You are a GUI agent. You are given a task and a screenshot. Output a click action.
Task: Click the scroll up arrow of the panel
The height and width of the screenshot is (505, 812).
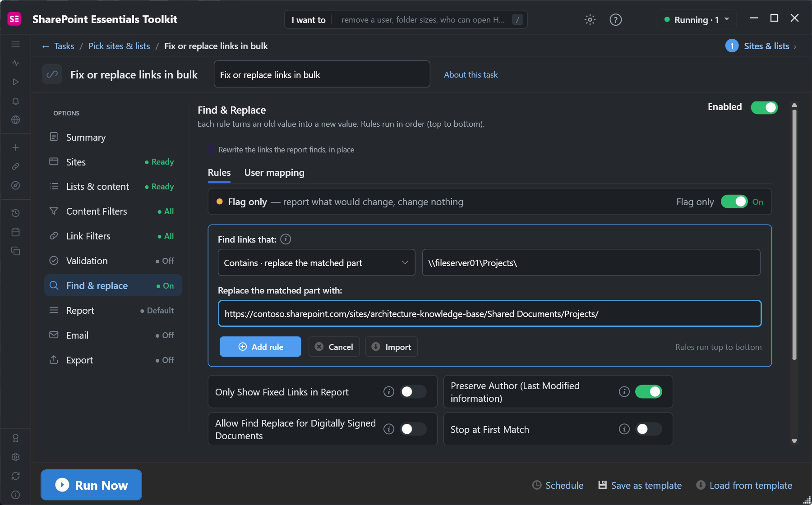coord(794,105)
